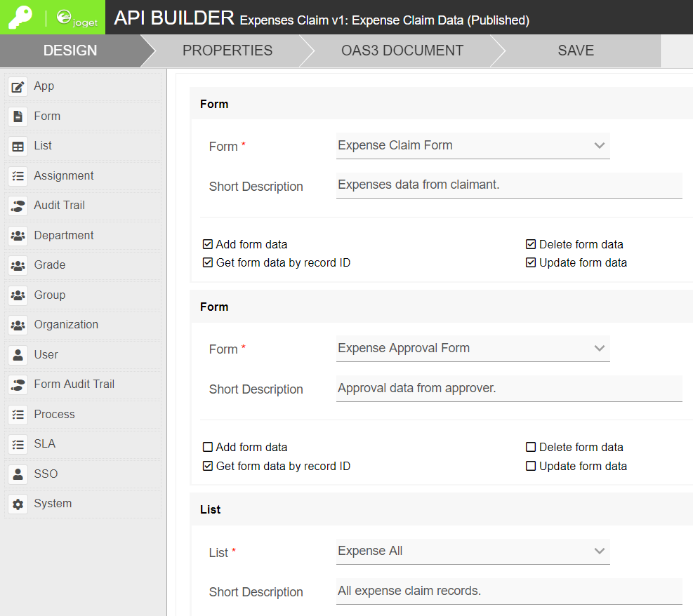Select the System gear icon
Viewport: 693px width, 616px height.
tap(18, 504)
